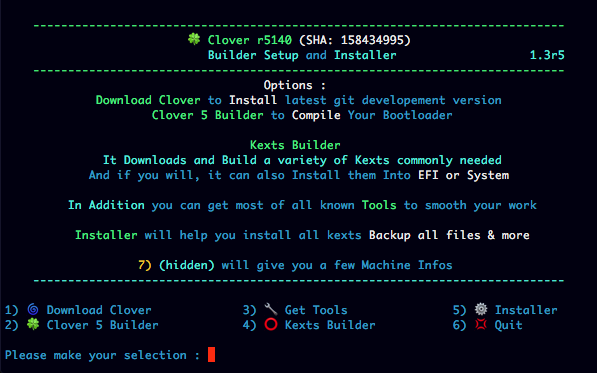This screenshot has width=597, height=373.
Task: Click the '7) (hidden)' Machine Infos line
Action: tap(295, 265)
